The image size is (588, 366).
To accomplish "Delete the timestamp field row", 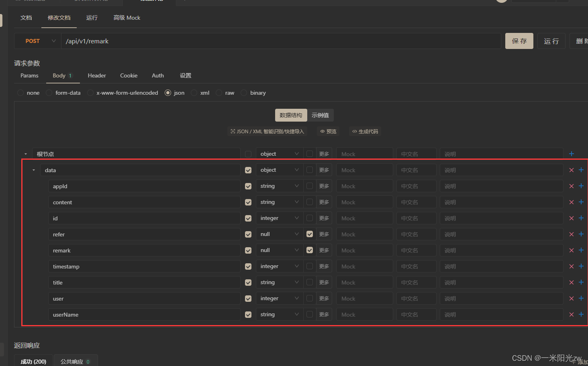I will coord(572,266).
